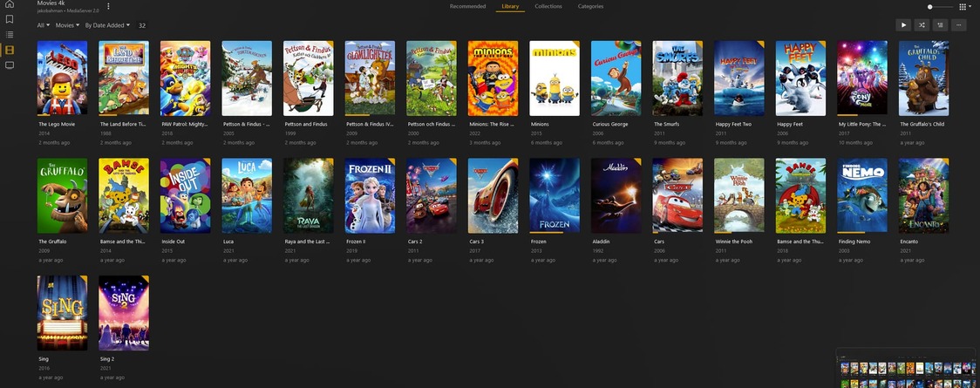Open the playlists list sidebar icon
The width and height of the screenshot is (980, 388).
(x=10, y=34)
